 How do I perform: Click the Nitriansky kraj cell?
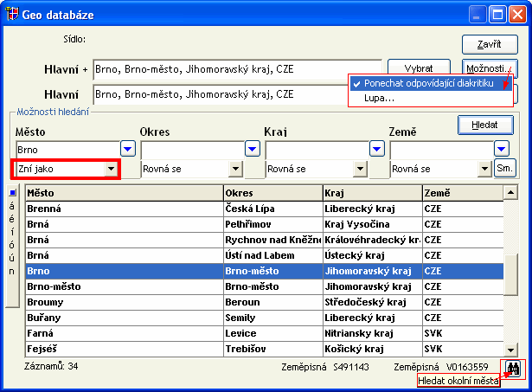[x=373, y=334]
